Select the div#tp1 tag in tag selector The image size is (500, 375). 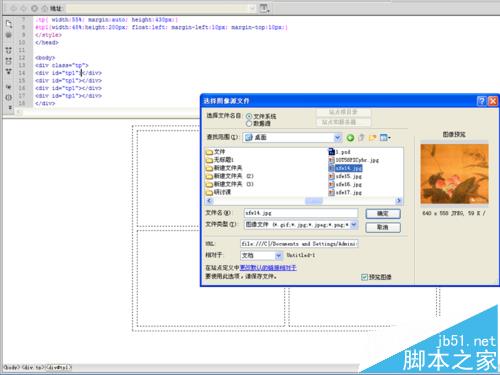coord(59,368)
